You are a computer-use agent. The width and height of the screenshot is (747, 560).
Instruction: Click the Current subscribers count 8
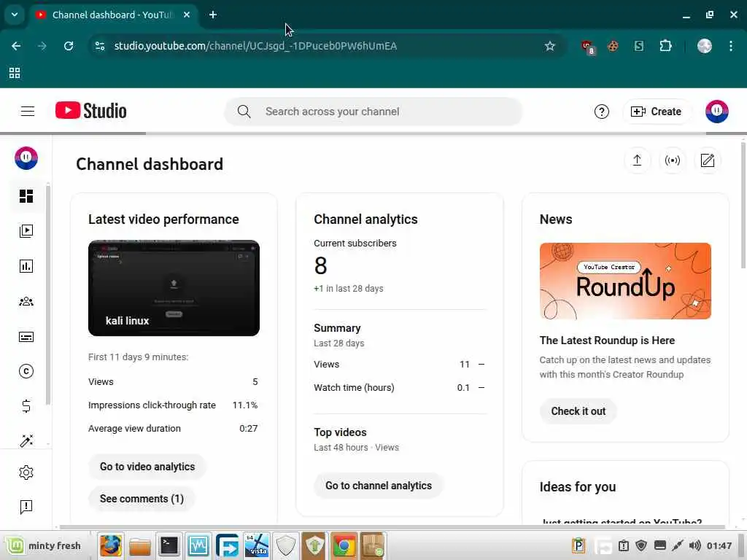click(x=321, y=265)
